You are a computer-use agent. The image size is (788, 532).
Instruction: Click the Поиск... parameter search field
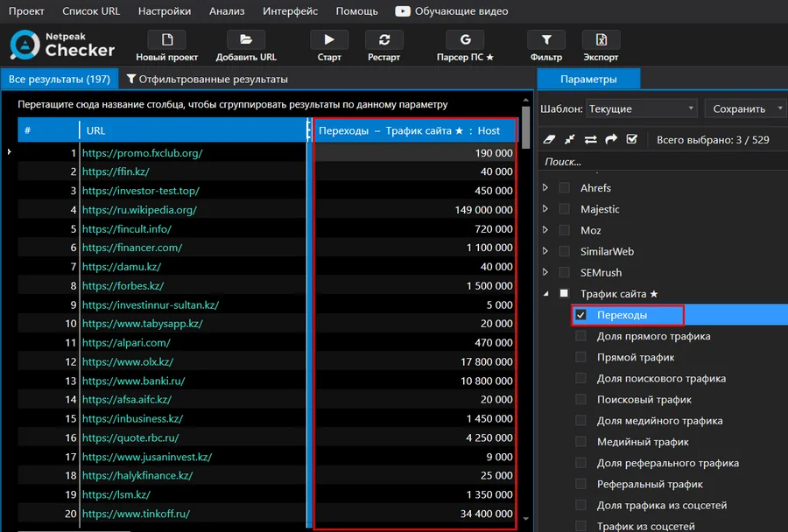tap(664, 162)
